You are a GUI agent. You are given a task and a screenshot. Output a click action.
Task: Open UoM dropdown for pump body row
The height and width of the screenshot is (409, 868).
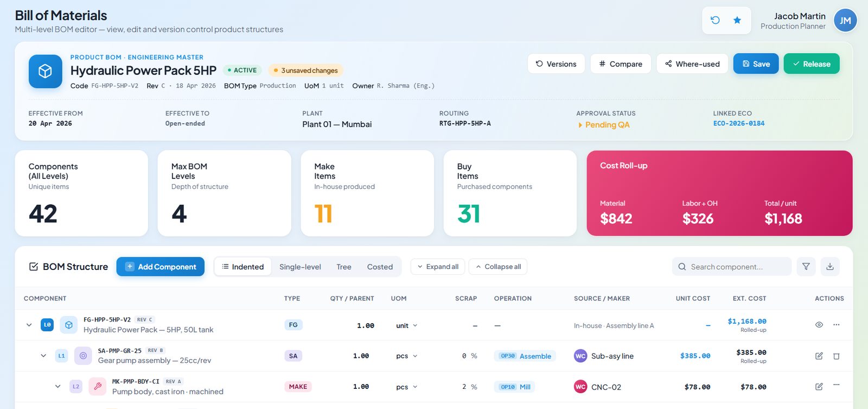(407, 387)
